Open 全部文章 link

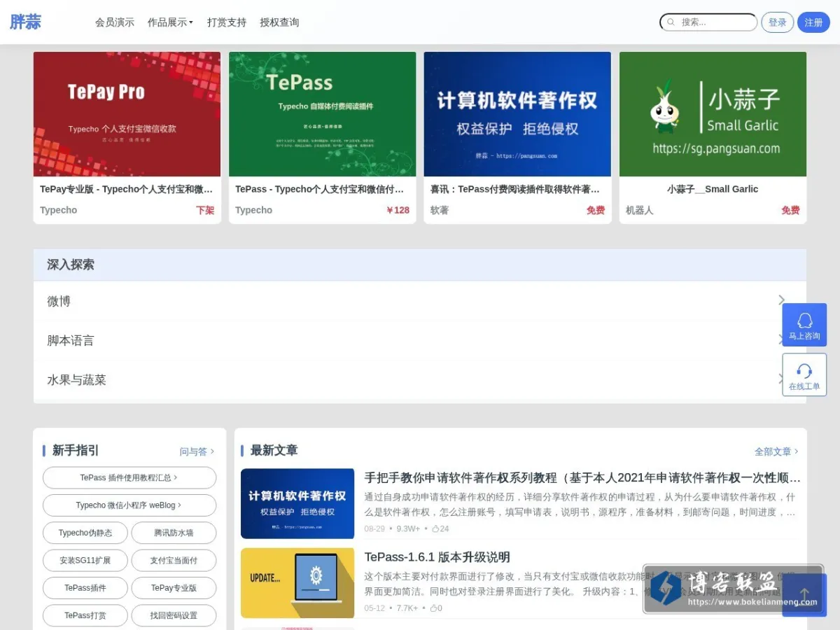coord(776,451)
